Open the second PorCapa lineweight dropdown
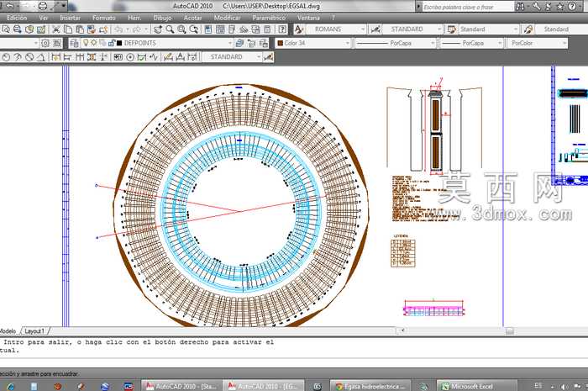 [500, 43]
